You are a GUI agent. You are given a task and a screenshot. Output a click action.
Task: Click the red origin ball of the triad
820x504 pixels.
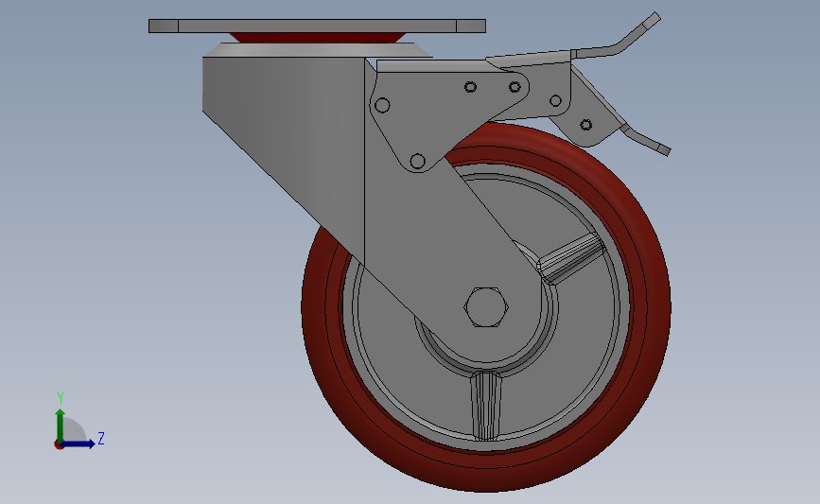[59, 445]
